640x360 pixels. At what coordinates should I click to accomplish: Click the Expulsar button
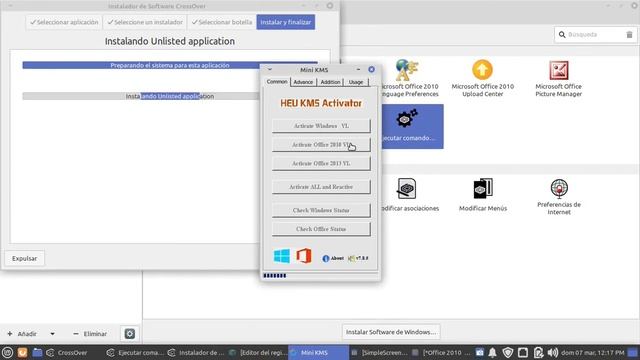[24, 258]
